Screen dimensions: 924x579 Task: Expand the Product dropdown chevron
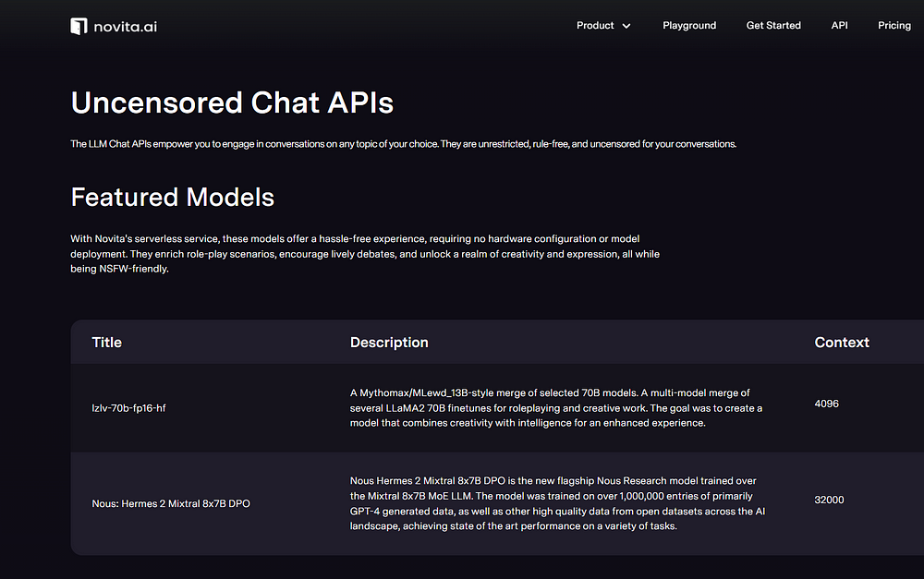(x=626, y=26)
